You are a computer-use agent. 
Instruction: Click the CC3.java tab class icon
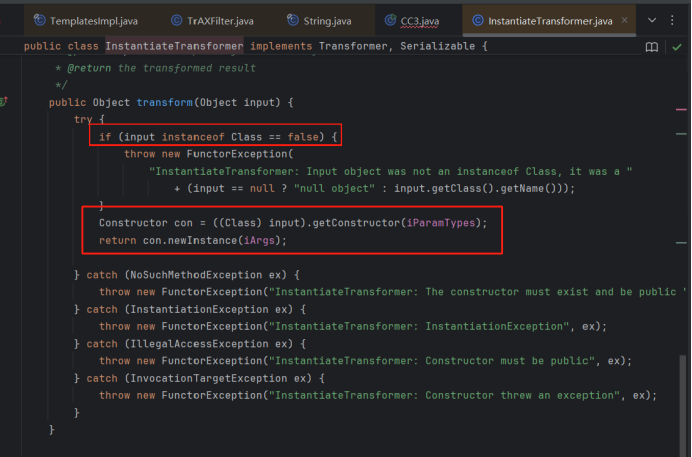click(392, 20)
